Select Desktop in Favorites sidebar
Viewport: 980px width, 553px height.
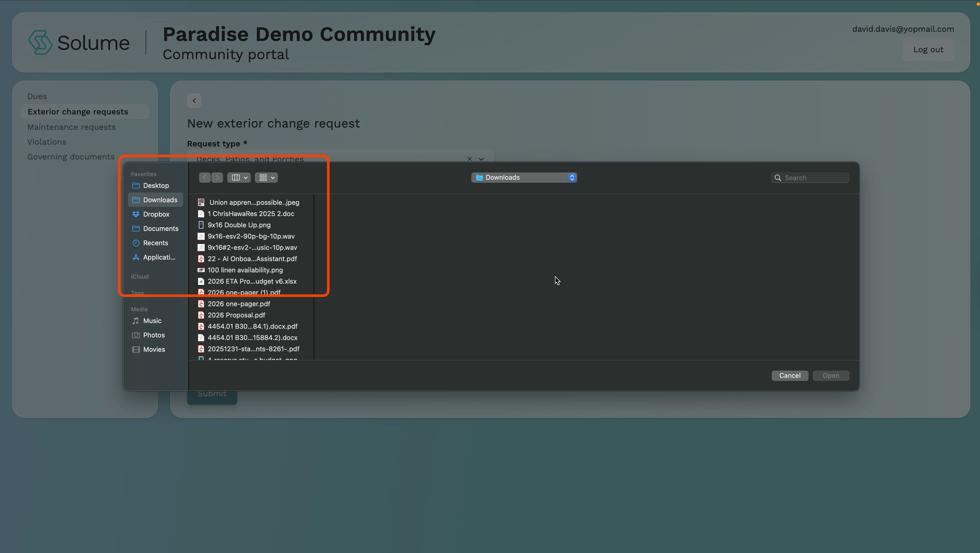pos(156,185)
